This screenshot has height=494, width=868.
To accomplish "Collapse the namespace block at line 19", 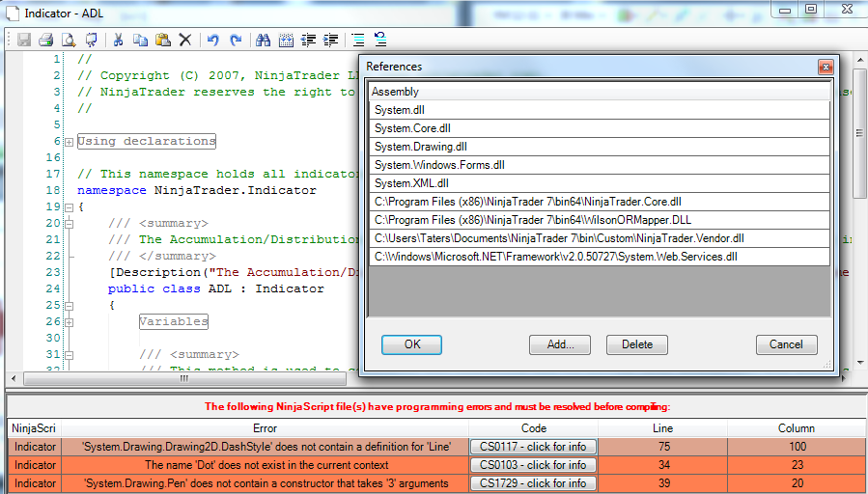I will click(70, 208).
